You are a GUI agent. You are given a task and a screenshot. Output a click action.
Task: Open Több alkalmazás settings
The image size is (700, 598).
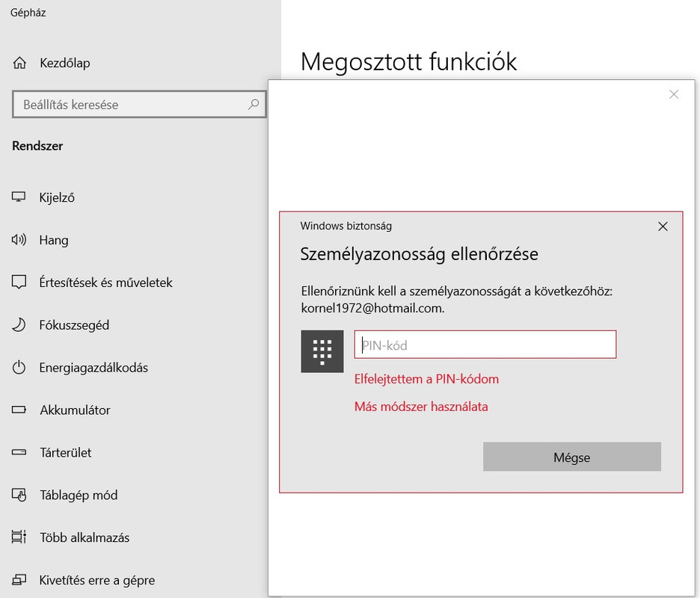click(85, 537)
